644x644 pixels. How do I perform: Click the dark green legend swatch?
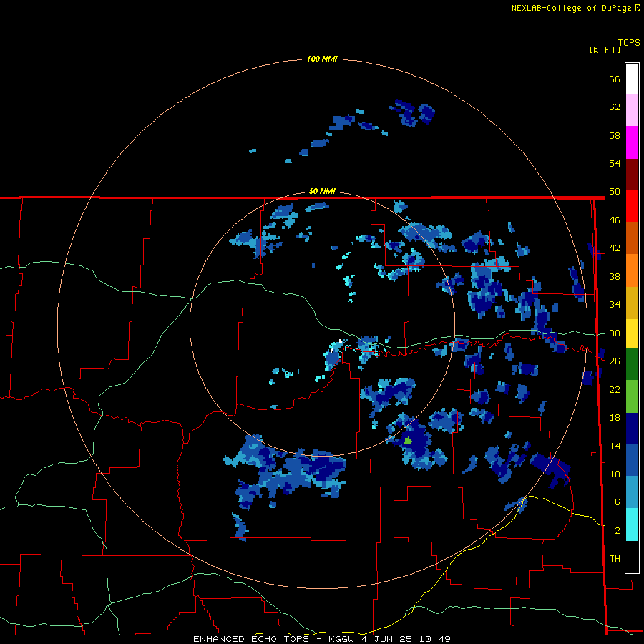coord(632,364)
